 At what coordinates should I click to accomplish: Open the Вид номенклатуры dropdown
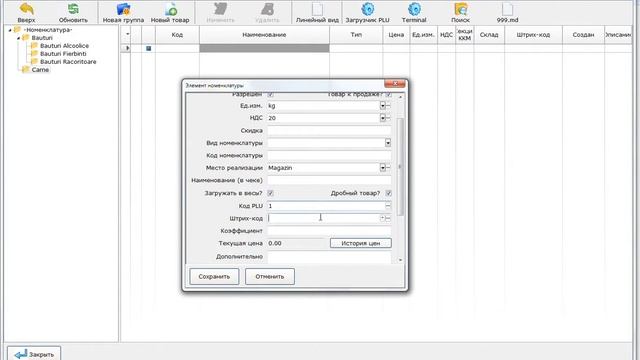point(388,143)
